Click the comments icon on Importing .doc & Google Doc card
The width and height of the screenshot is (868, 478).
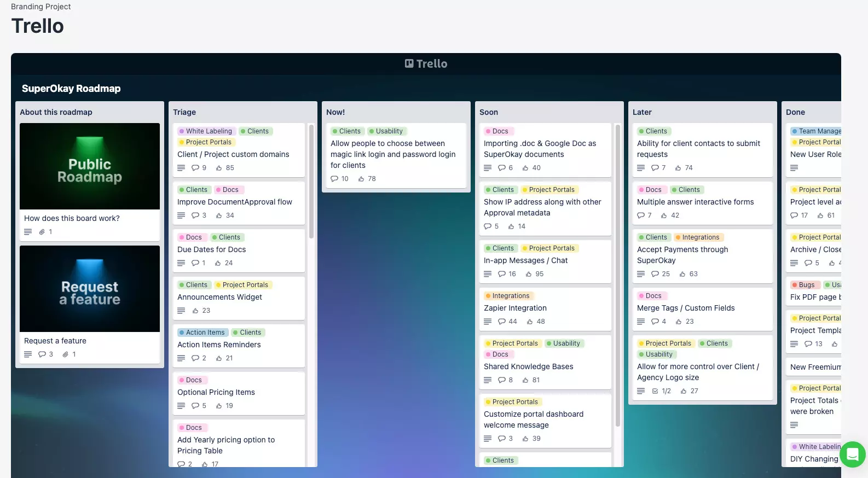click(502, 168)
